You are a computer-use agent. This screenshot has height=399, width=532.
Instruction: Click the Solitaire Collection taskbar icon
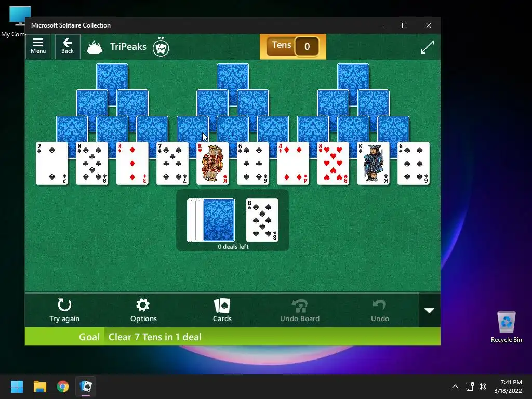click(x=86, y=387)
